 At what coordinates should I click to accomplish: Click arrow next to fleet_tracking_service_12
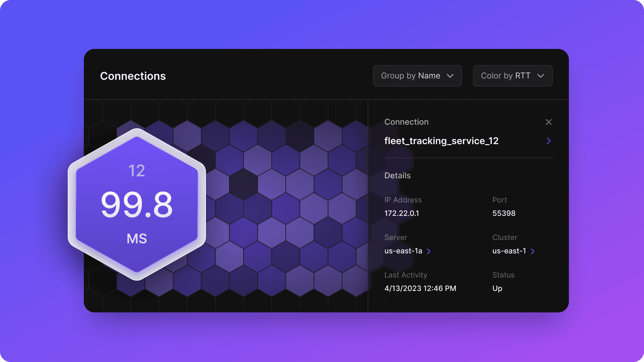pos(548,141)
